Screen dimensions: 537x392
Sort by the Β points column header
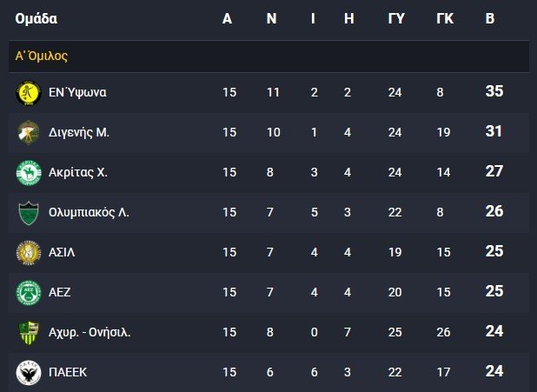point(490,18)
